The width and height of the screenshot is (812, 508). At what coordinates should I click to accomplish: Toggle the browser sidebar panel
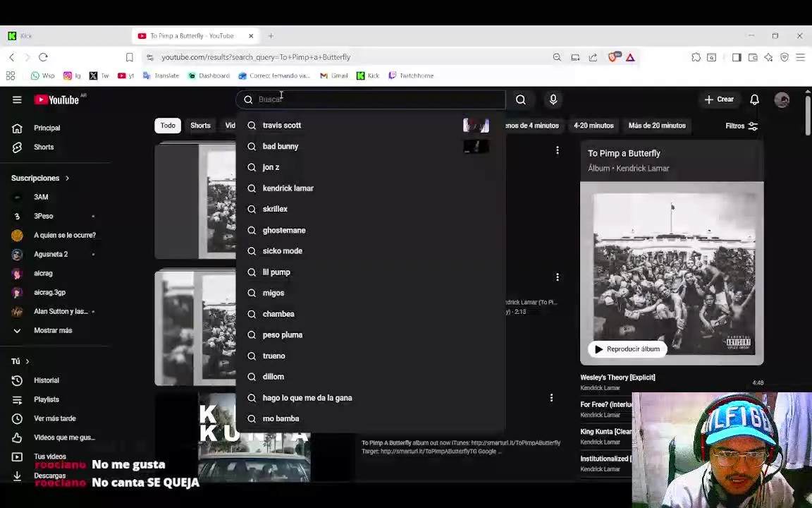(x=737, y=58)
